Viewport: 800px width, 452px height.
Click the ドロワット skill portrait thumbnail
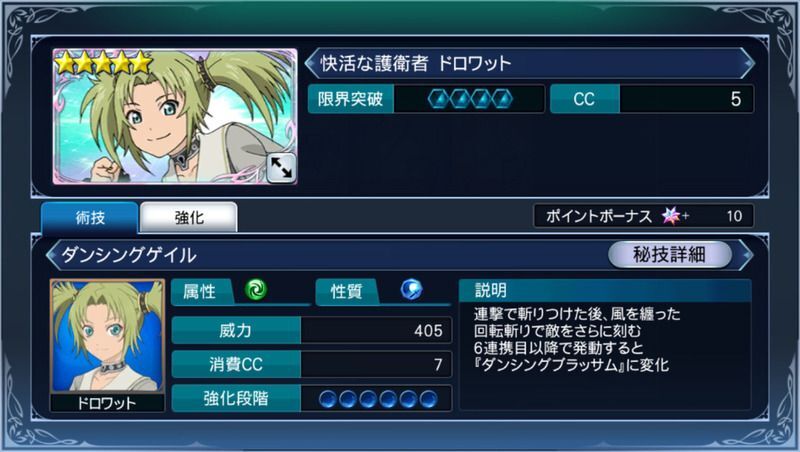(107, 345)
